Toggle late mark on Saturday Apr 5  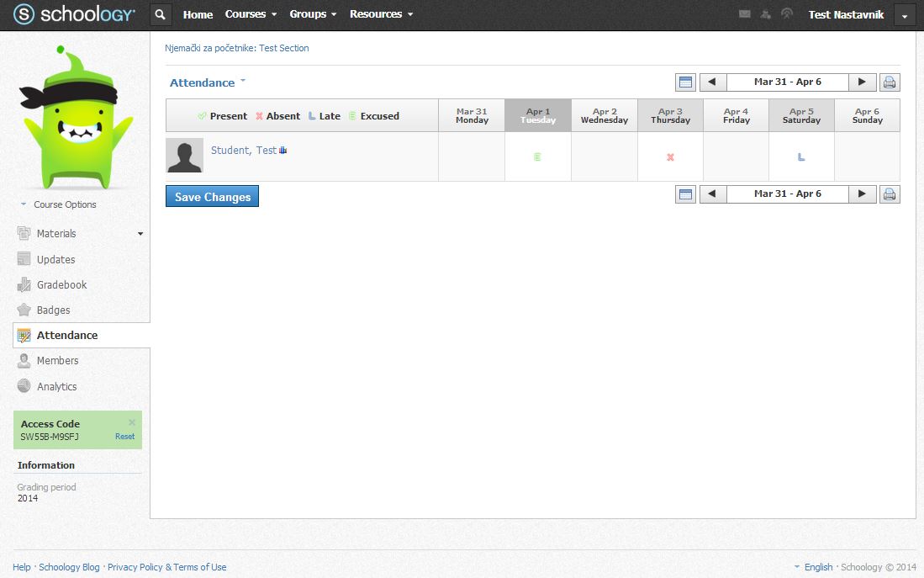tap(801, 157)
